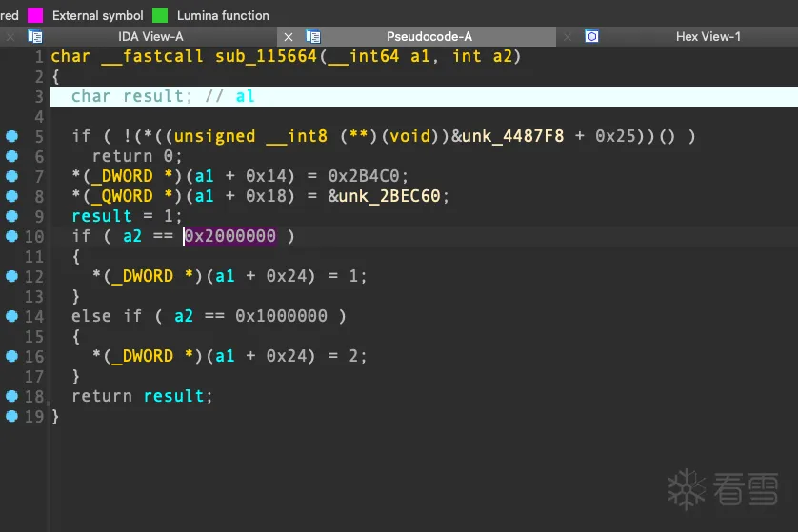Click _QWORD cast on line 8
Screen dimensions: 798x532
click(x=122, y=196)
